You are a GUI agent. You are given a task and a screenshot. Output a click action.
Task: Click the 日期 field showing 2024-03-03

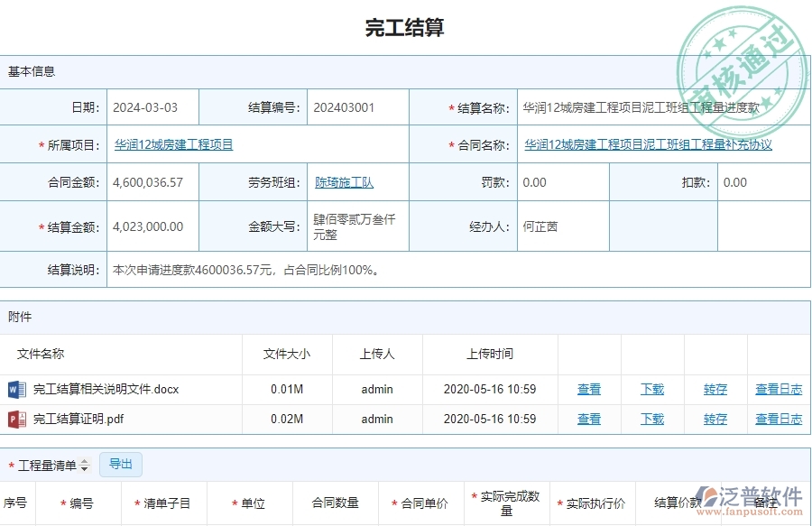pyautogui.click(x=145, y=107)
